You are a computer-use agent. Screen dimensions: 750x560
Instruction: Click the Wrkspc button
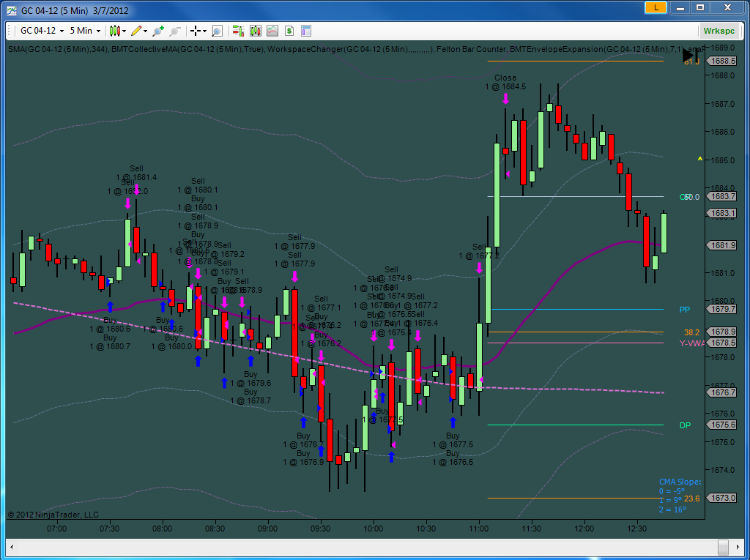click(x=719, y=31)
